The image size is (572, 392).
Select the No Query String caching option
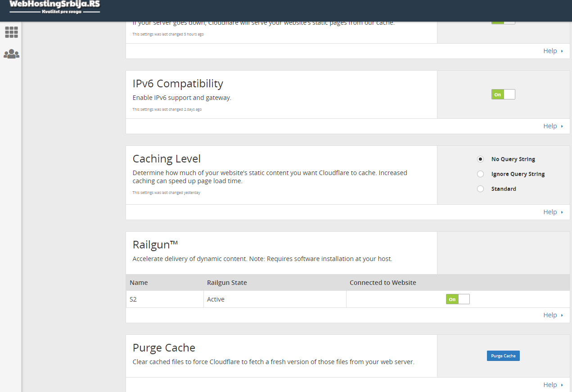[x=481, y=159]
